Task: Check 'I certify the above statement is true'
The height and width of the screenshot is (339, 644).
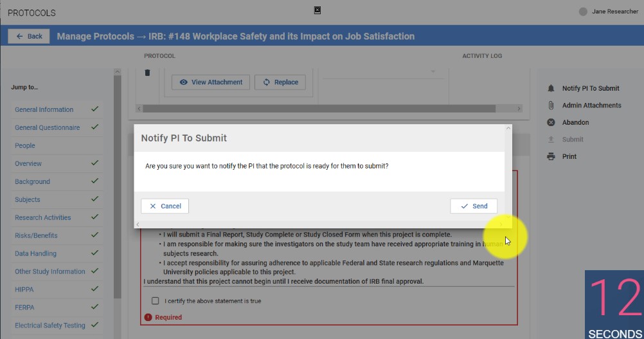Action: click(x=155, y=300)
